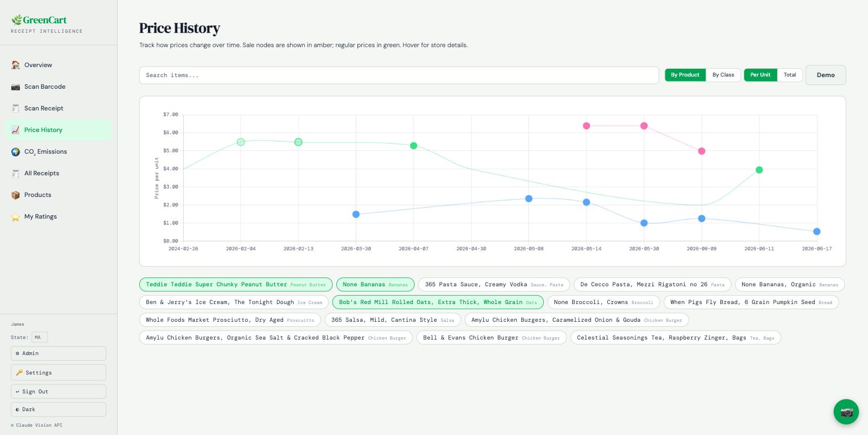This screenshot has width=868, height=435.
Task: Go to Scan Barcode
Action: tap(58, 87)
